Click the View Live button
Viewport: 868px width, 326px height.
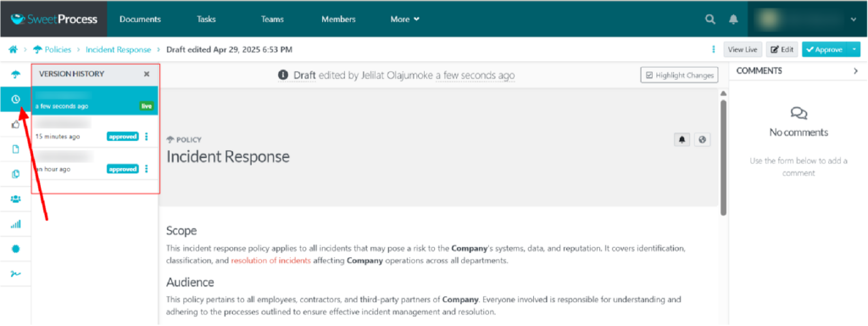click(743, 49)
